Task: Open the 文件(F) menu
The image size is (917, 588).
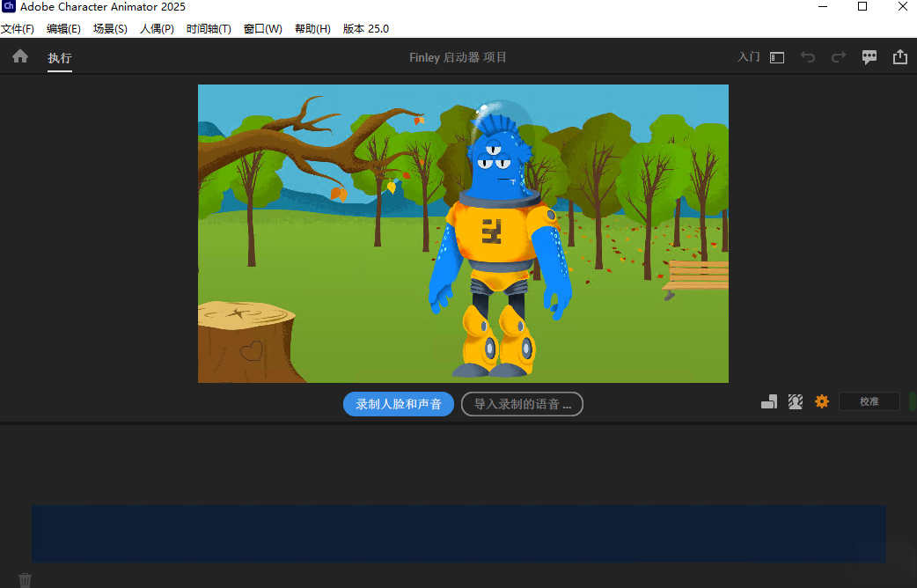Action: coord(18,29)
